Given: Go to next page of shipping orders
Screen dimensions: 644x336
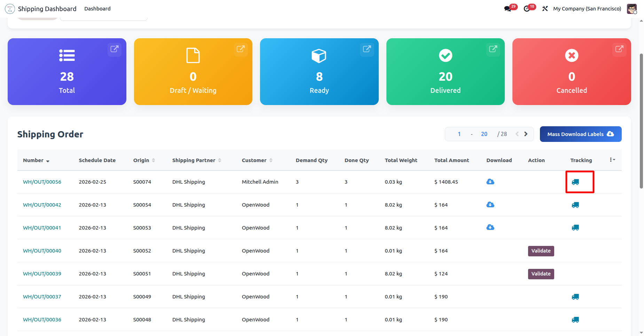Looking at the screenshot, I should tap(526, 134).
